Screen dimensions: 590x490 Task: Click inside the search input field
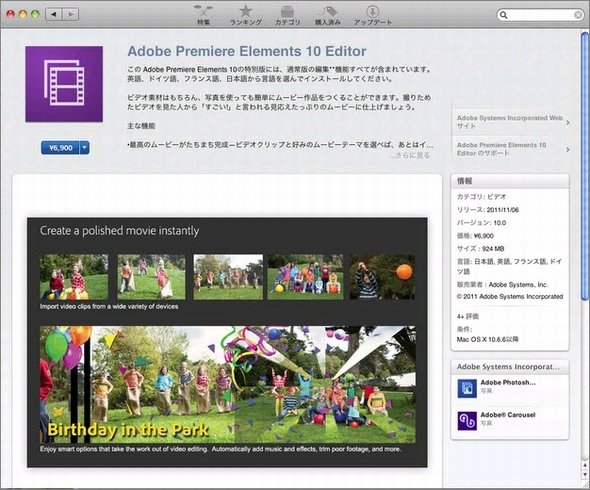(540, 15)
